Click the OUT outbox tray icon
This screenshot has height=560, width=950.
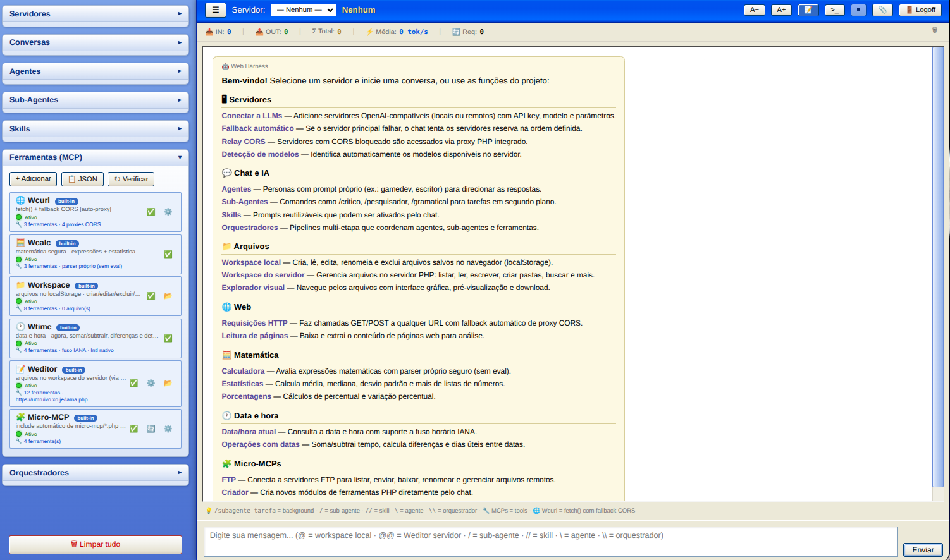[259, 32]
